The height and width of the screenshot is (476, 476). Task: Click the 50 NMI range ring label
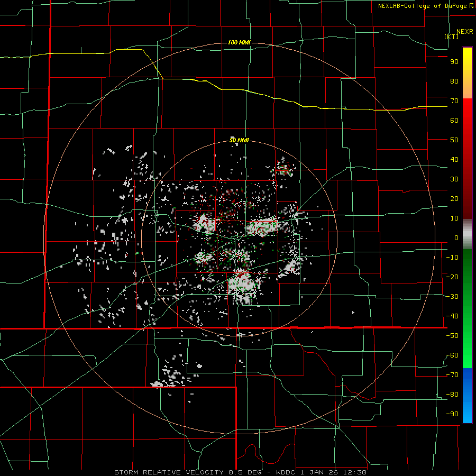click(239, 140)
